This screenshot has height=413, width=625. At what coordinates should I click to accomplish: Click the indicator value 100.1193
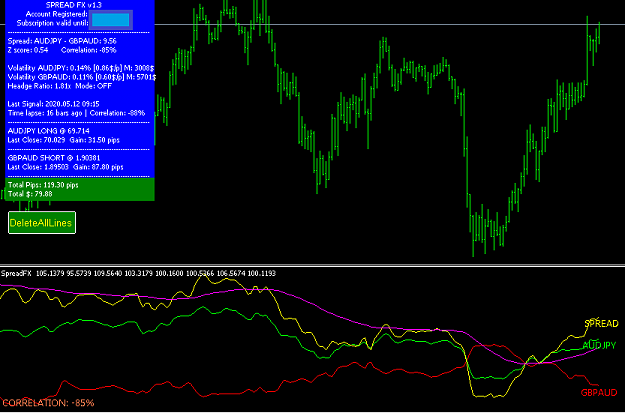(x=261, y=273)
